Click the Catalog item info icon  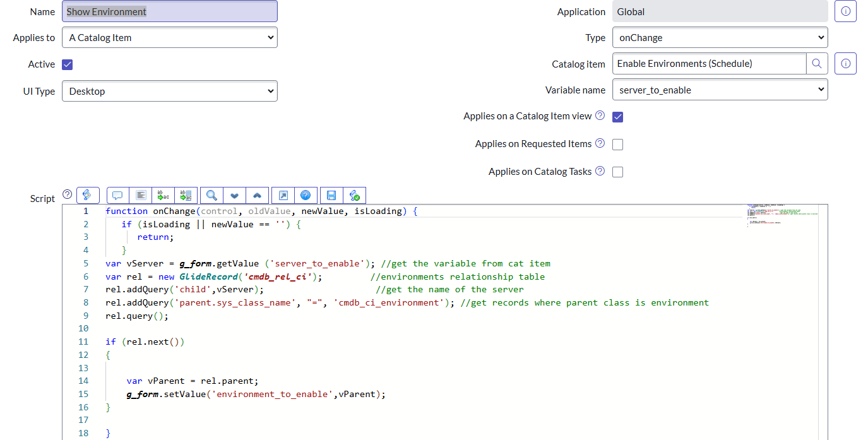pyautogui.click(x=845, y=64)
